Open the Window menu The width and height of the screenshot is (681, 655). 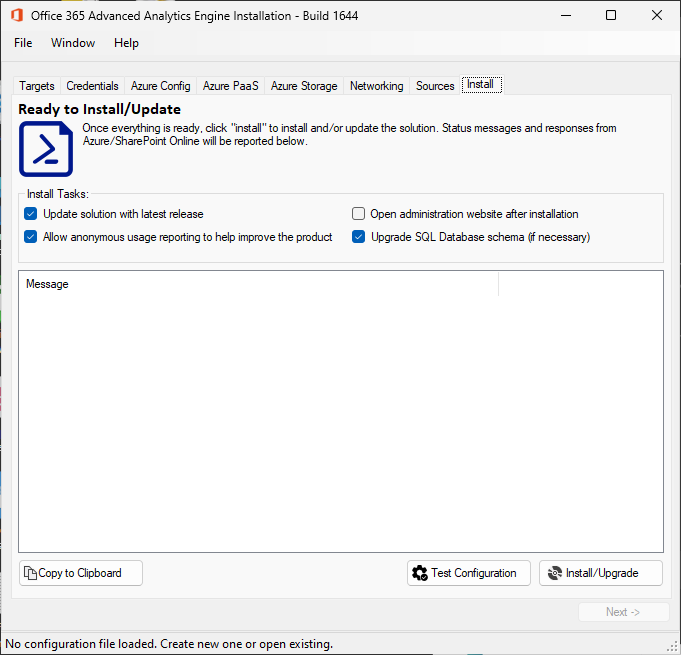coord(73,43)
